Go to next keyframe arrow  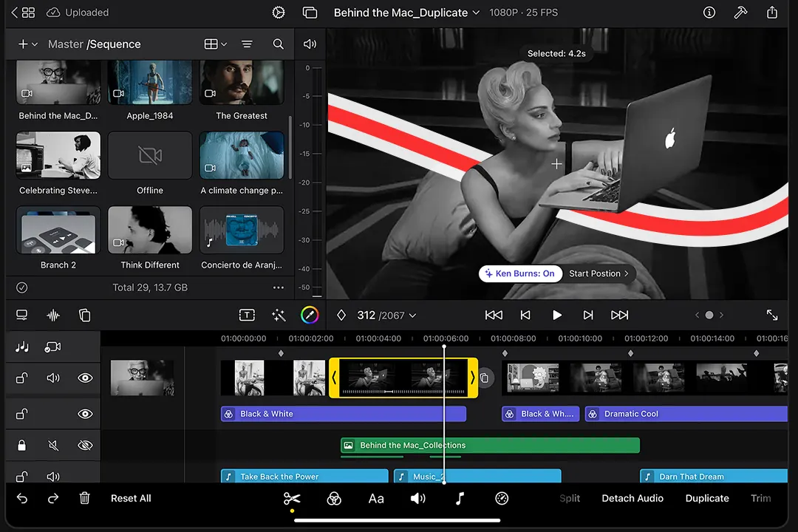(x=721, y=315)
